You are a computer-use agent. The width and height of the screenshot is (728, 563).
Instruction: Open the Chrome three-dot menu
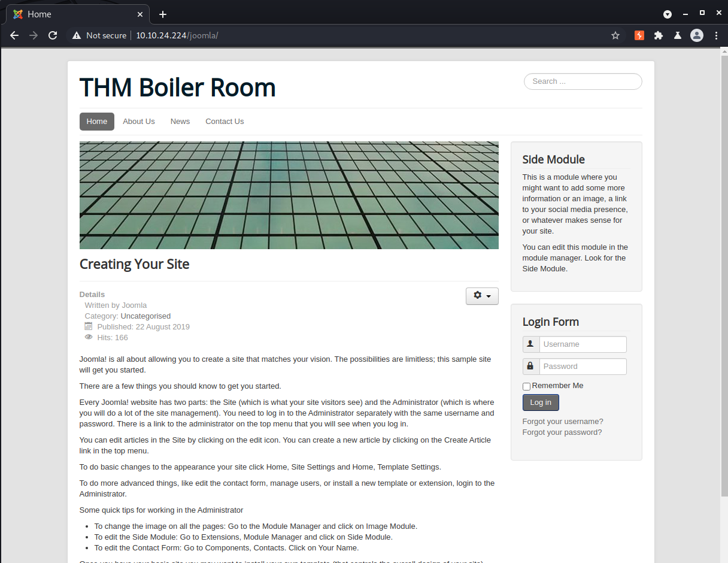(x=717, y=35)
